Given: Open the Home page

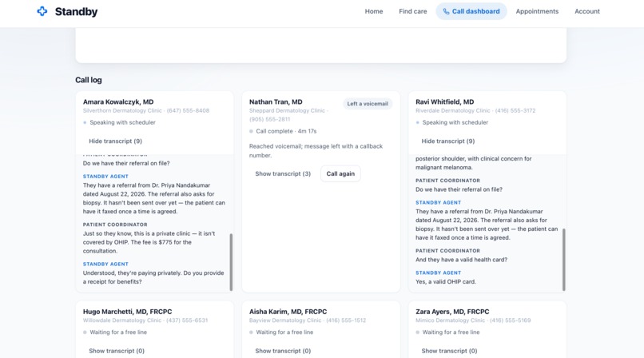Looking at the screenshot, I should 374,11.
